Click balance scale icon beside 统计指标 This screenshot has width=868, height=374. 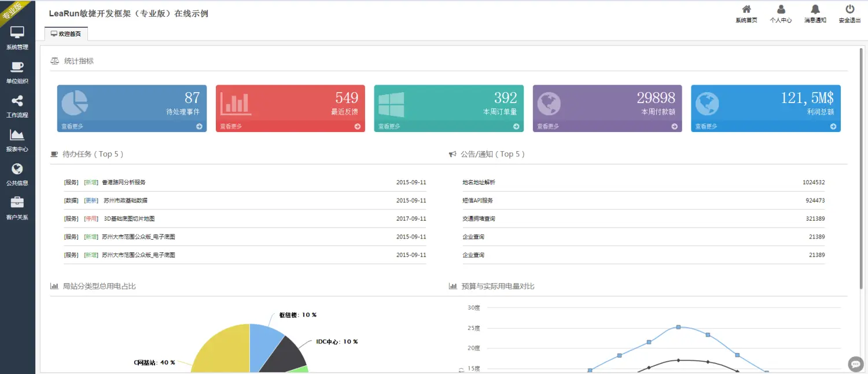tap(55, 61)
